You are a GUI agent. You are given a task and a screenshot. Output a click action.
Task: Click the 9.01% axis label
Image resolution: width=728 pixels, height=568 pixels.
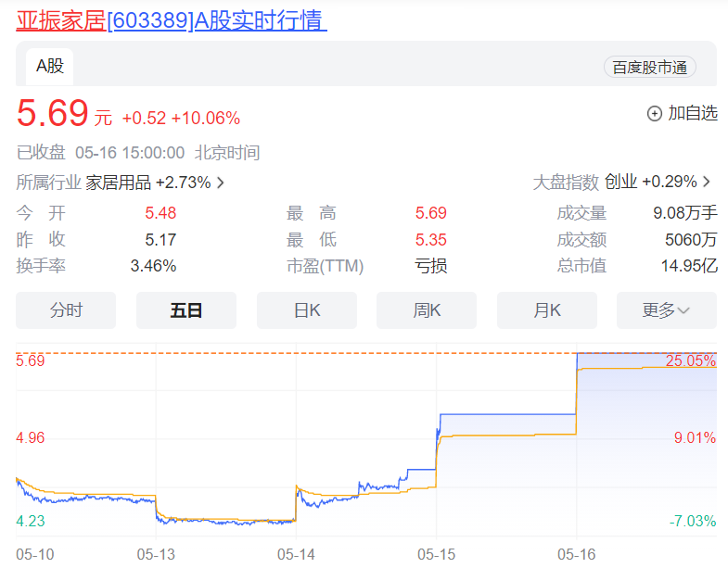[x=695, y=437]
